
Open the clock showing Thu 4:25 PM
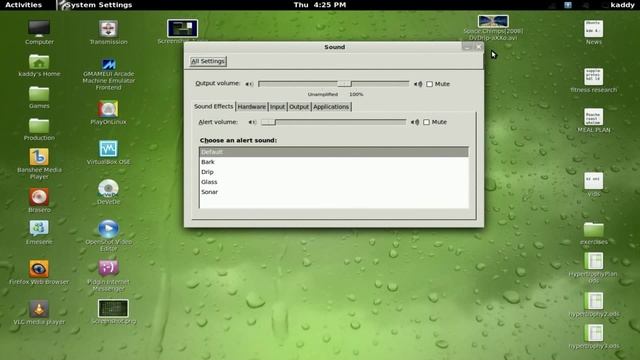(320, 5)
